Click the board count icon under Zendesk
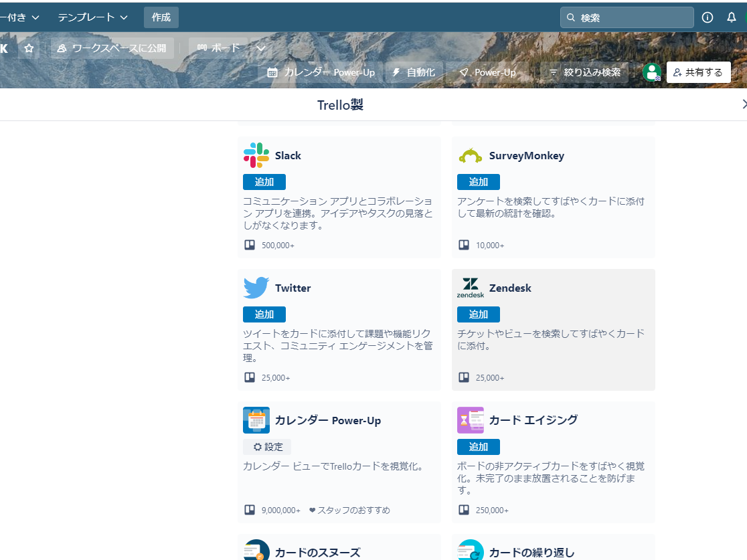Screen dimensions: 747x560 (464, 377)
